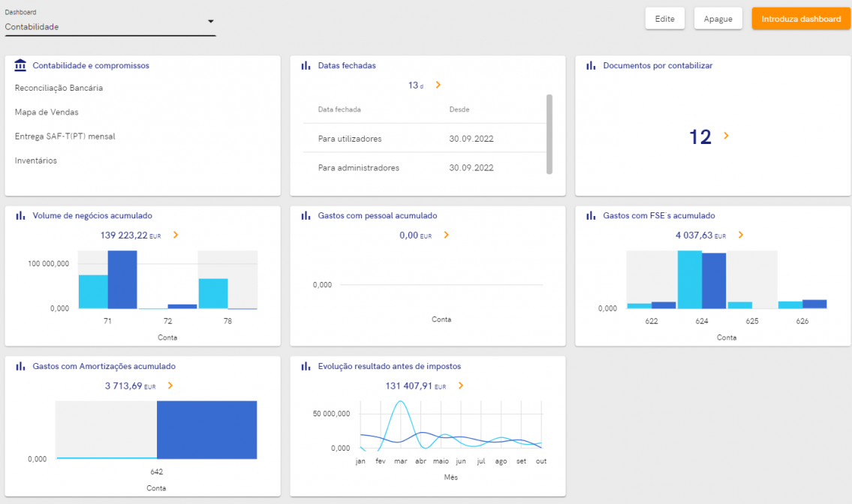
Task: Open the orange arrow next to 12 documents
Action: [726, 136]
